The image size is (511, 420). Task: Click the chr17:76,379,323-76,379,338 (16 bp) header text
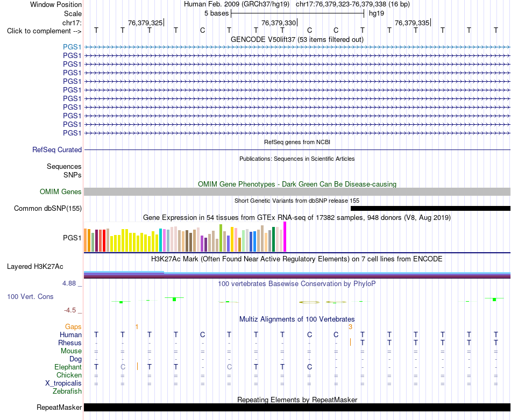[353, 4]
